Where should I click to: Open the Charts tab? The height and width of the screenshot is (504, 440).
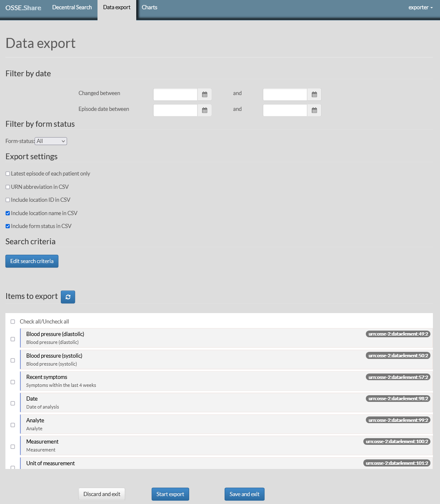[150, 8]
